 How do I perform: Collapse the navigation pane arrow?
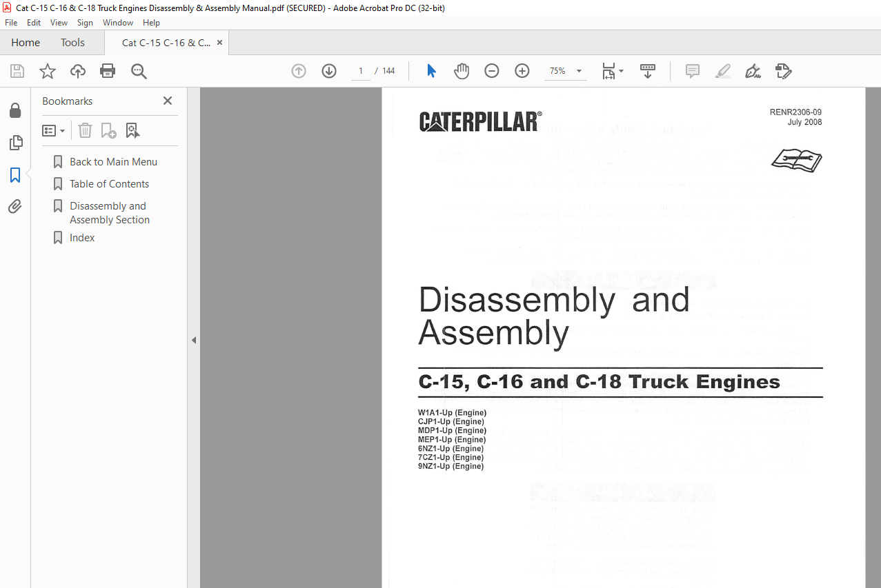(194, 340)
